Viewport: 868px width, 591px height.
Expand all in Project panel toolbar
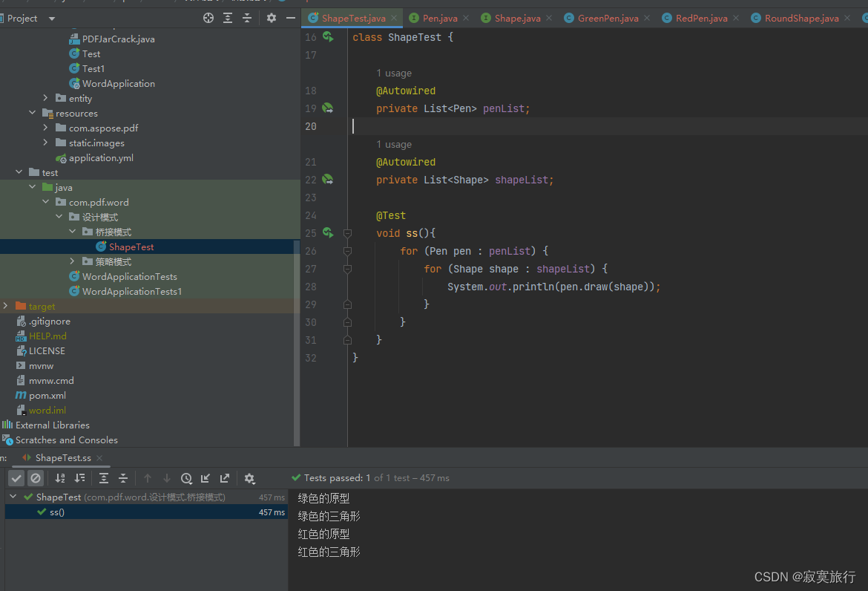coord(228,19)
